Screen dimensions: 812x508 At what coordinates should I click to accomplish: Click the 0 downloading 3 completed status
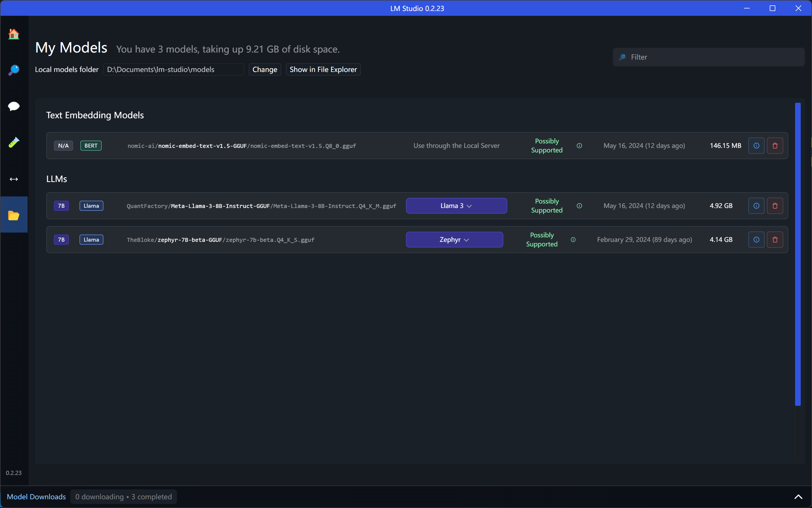click(123, 497)
